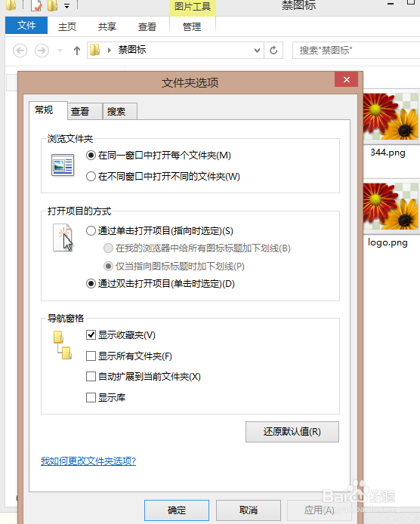Image resolution: width=420 pixels, height=524 pixels.
Task: Open the ribbon 查看 tab
Action: click(x=147, y=26)
